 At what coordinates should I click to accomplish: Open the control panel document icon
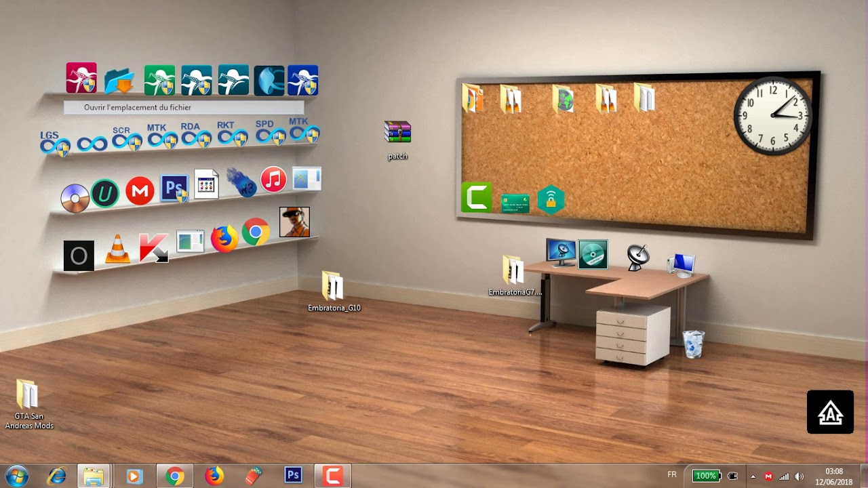click(206, 184)
